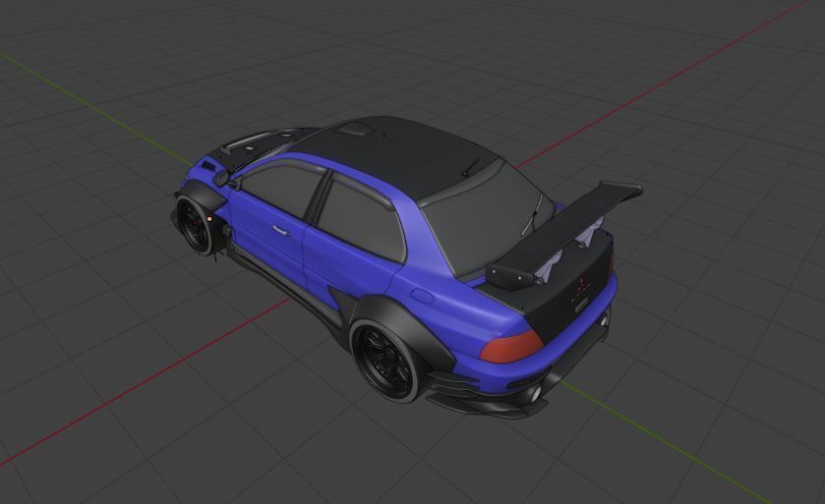Image resolution: width=825 pixels, height=504 pixels.
Task: Select the rear window wiper
Action: [531, 215]
